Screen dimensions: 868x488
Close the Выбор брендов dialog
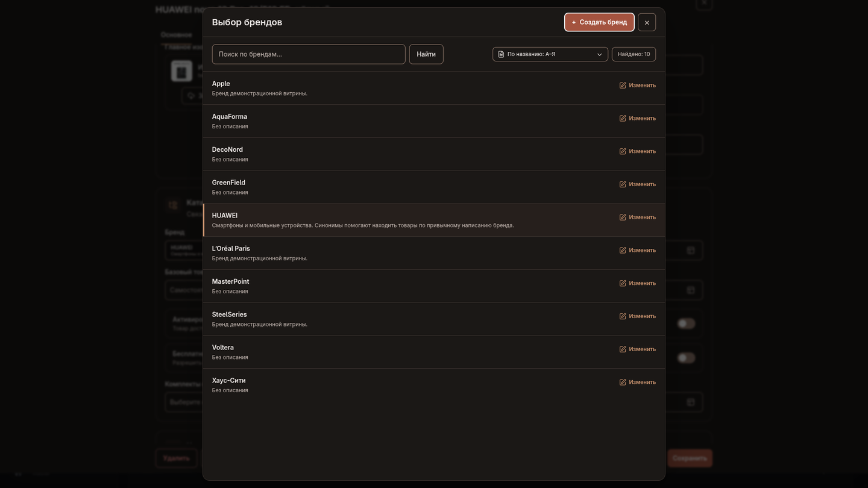(x=647, y=22)
